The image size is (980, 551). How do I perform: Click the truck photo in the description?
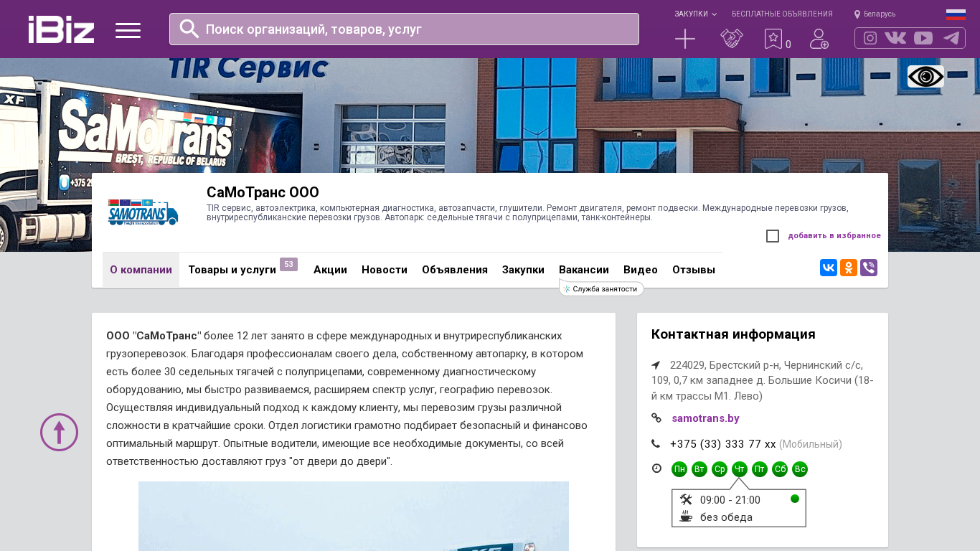pos(354,516)
